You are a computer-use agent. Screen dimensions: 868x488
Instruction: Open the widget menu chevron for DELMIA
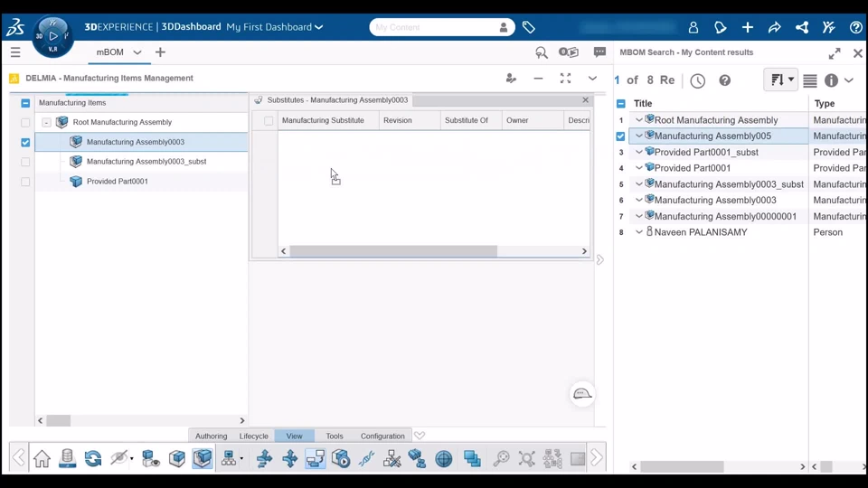click(x=592, y=78)
